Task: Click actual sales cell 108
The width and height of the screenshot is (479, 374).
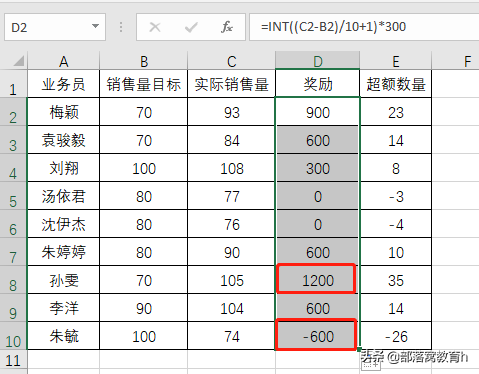Action: coord(232,168)
